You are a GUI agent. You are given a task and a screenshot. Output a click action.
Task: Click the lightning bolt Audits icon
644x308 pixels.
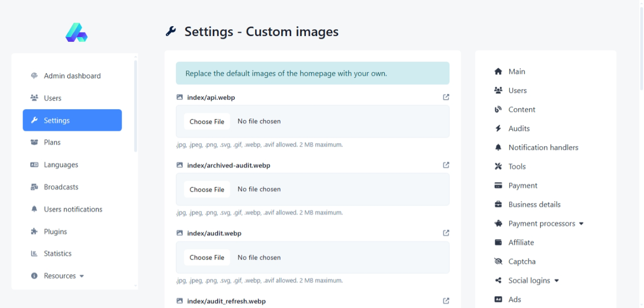pos(498,128)
